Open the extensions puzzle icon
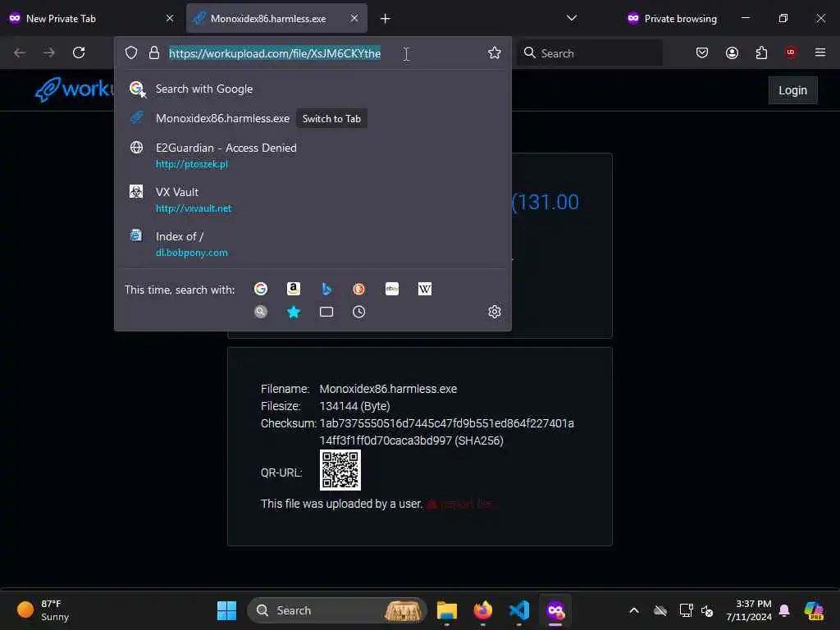 click(761, 52)
